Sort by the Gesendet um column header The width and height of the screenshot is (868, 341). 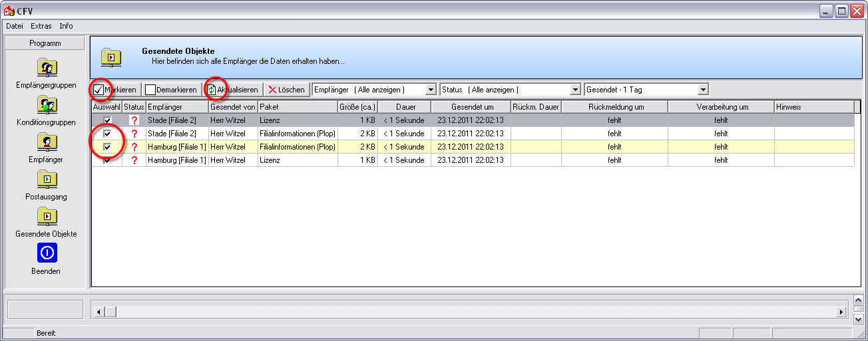point(471,107)
